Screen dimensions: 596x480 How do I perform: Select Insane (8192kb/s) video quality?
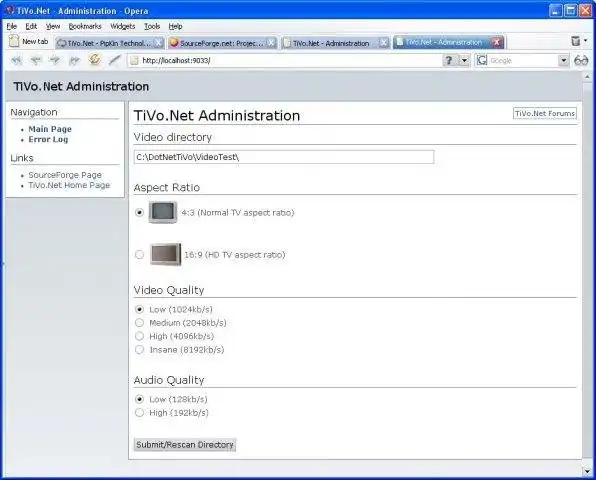tap(139, 349)
